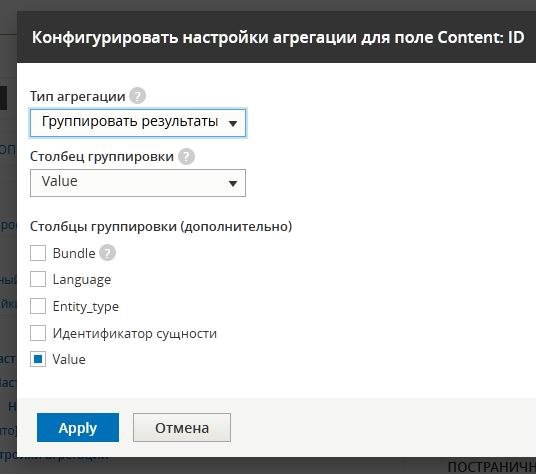Click the ПОСТРАНИЧН text behind the dialog

pyautogui.click(x=492, y=467)
